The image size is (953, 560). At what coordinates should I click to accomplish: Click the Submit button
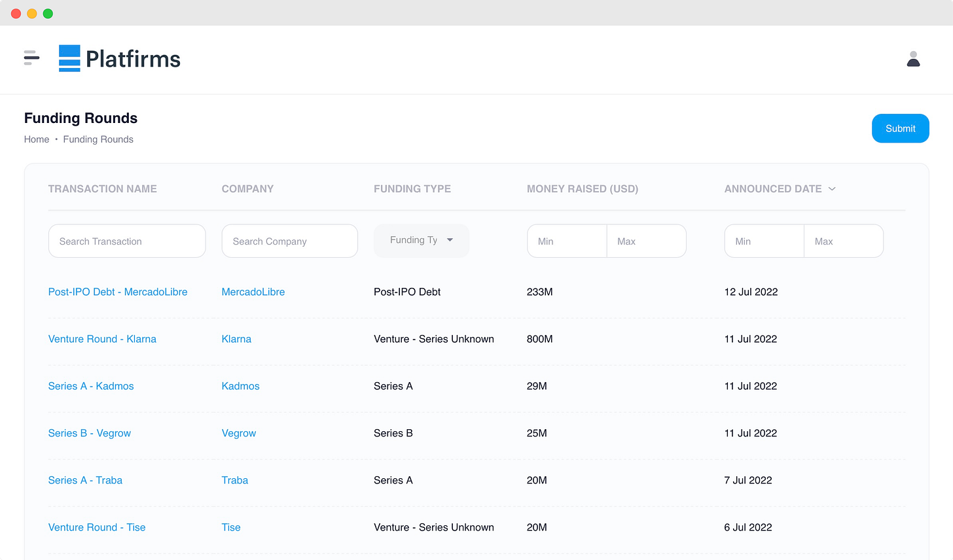[x=900, y=128]
